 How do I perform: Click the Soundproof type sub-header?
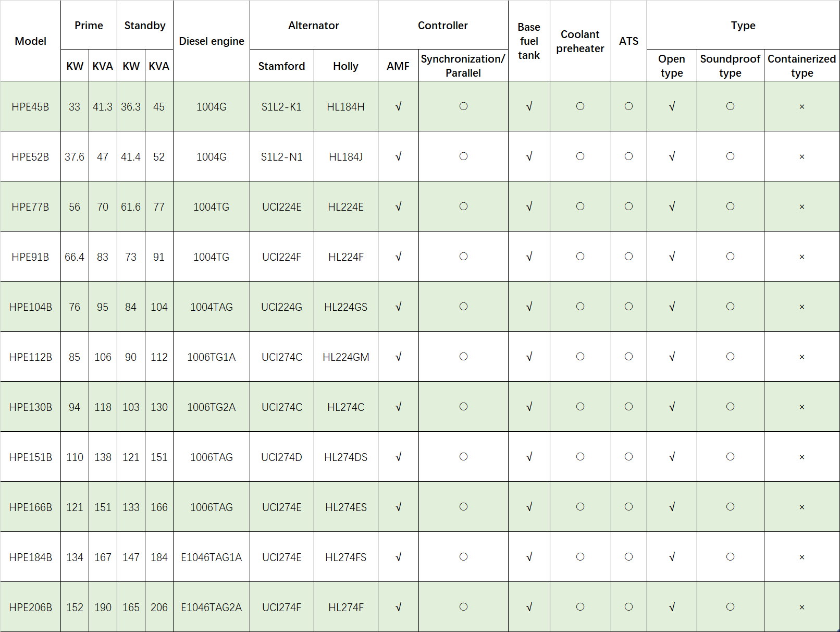(x=730, y=66)
